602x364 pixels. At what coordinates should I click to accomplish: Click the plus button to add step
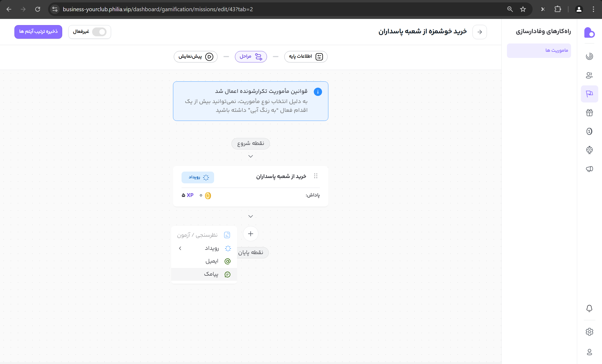coord(250,234)
